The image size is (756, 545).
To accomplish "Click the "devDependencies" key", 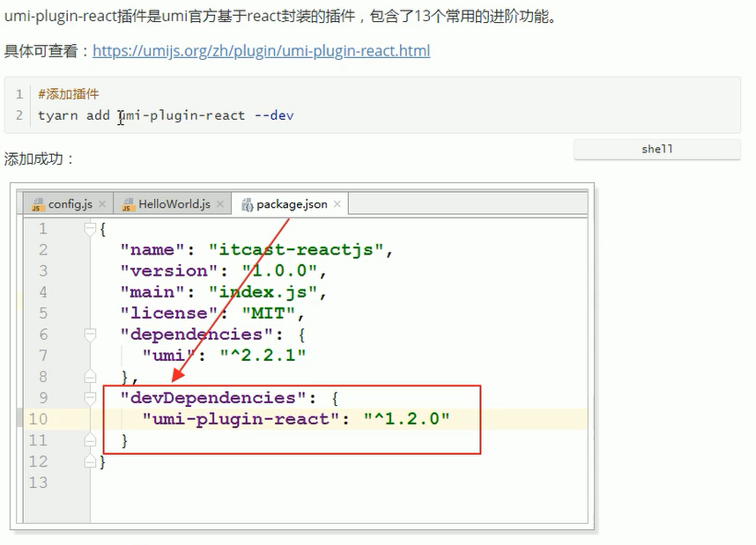I will click(x=214, y=398).
